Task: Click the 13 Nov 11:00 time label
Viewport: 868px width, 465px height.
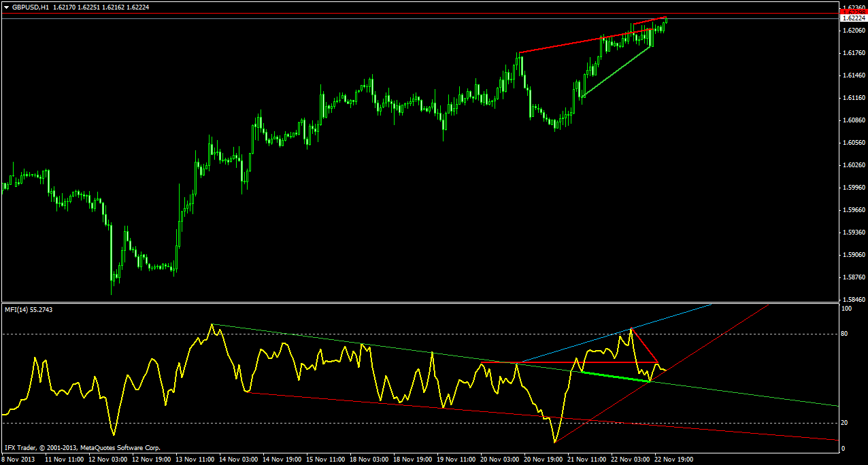Action: pos(195,460)
